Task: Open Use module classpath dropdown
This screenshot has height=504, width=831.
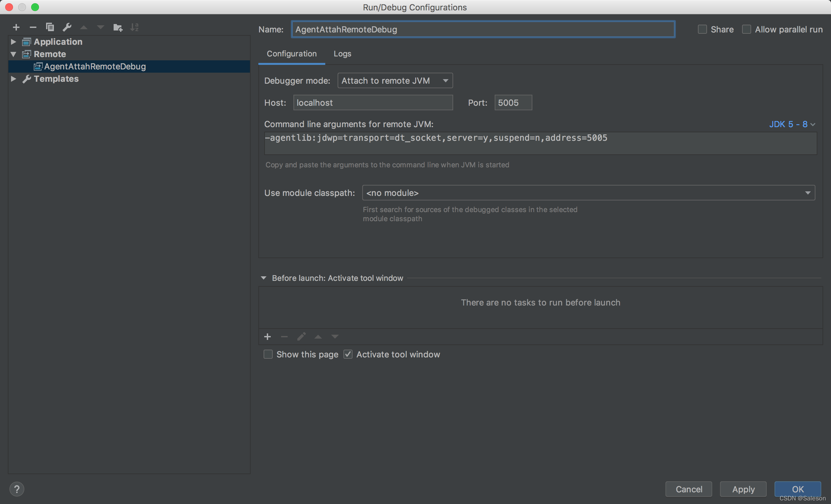Action: pos(589,193)
